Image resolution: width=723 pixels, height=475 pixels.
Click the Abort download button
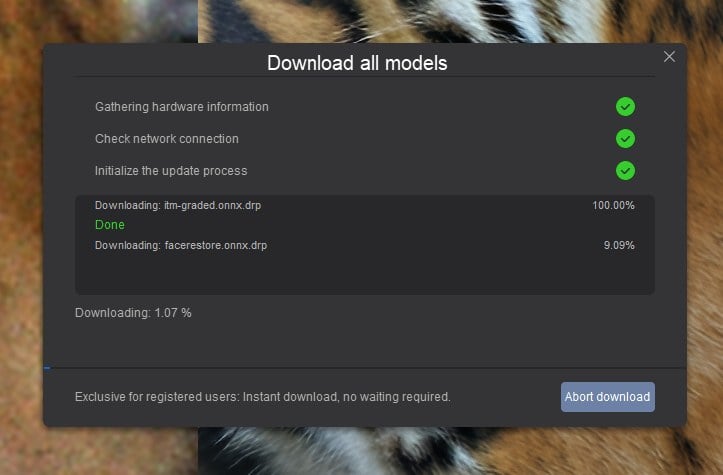pyautogui.click(x=607, y=397)
